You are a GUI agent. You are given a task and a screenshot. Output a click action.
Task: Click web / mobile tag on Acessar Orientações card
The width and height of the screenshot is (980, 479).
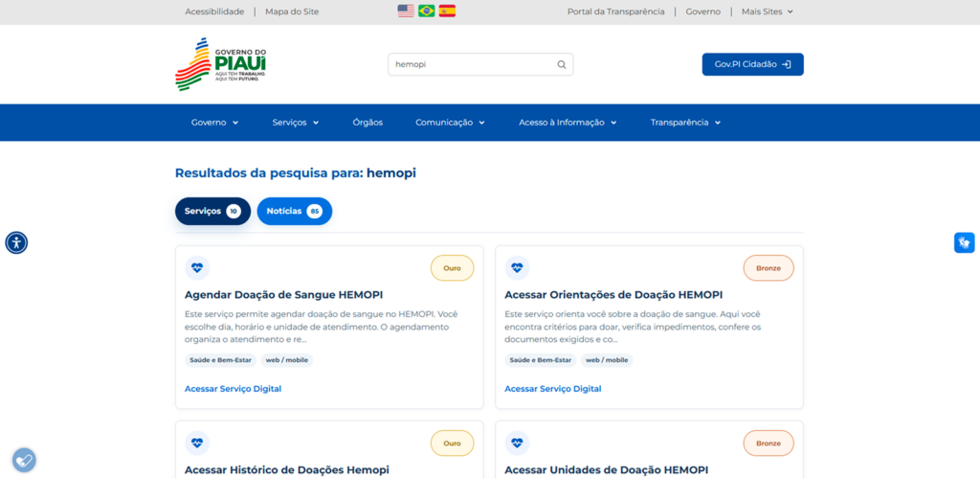pyautogui.click(x=607, y=360)
